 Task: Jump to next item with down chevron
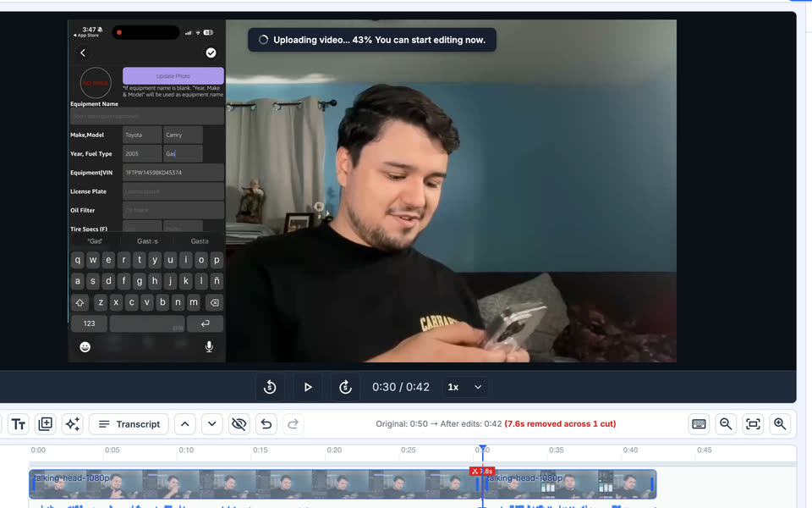tap(211, 424)
